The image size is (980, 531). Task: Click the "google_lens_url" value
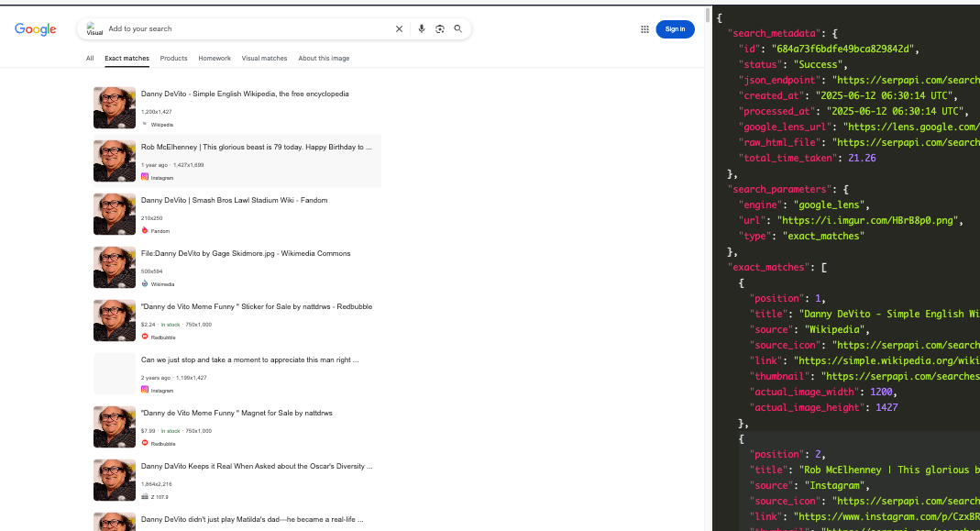point(911,127)
